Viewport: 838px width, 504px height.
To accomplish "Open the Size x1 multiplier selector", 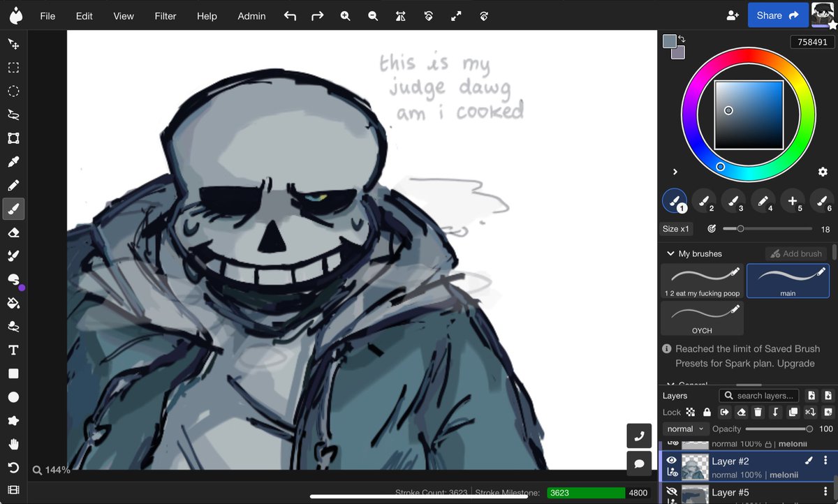I will (x=676, y=229).
